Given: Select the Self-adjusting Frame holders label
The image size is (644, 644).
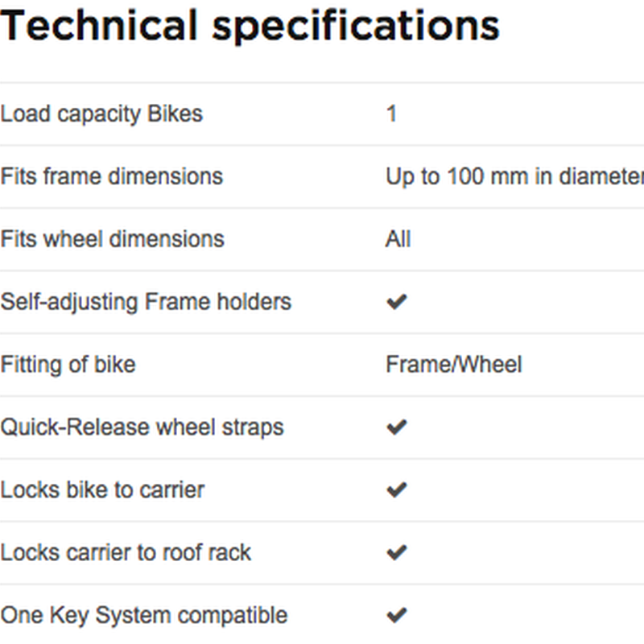Looking at the screenshot, I should point(146,303).
